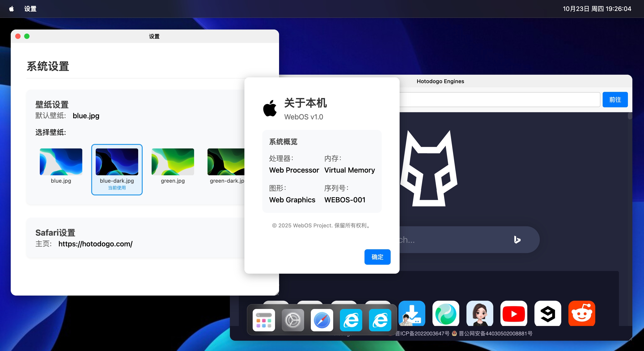Open the 设置 menu in menu bar
This screenshot has width=644, height=351.
(x=30, y=9)
